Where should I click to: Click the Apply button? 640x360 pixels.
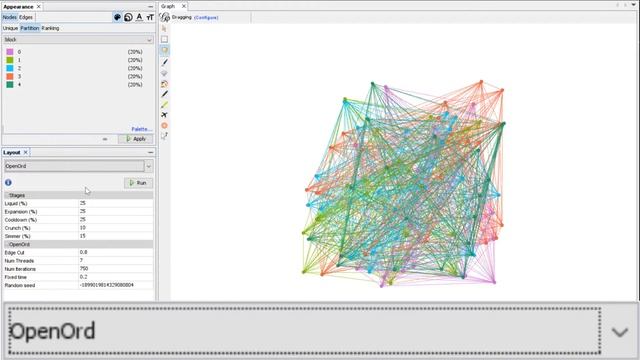pyautogui.click(x=136, y=139)
